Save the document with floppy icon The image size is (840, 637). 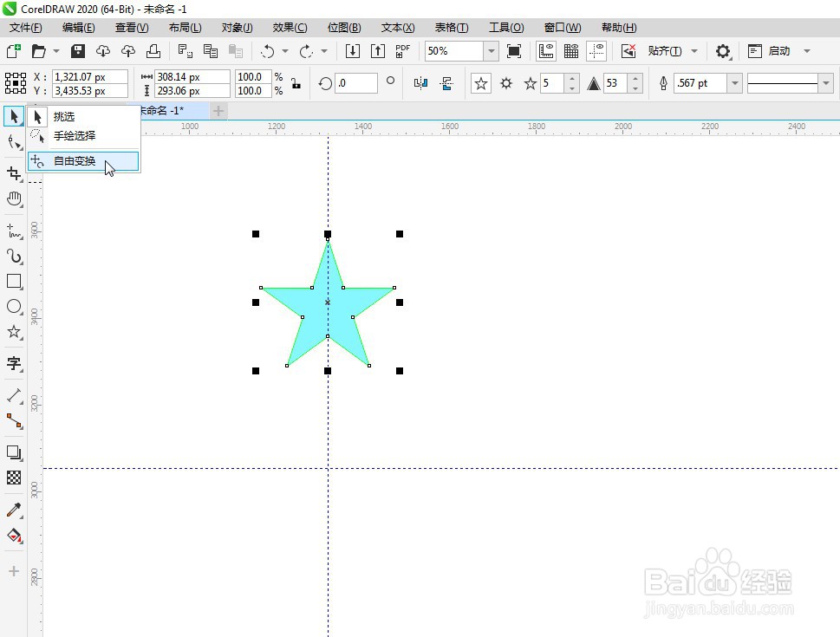click(x=78, y=51)
